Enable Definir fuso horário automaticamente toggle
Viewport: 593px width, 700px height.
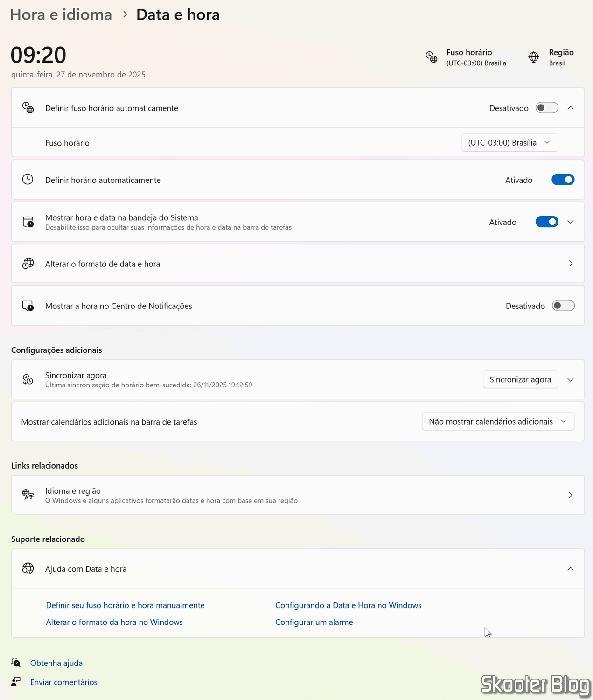click(547, 108)
